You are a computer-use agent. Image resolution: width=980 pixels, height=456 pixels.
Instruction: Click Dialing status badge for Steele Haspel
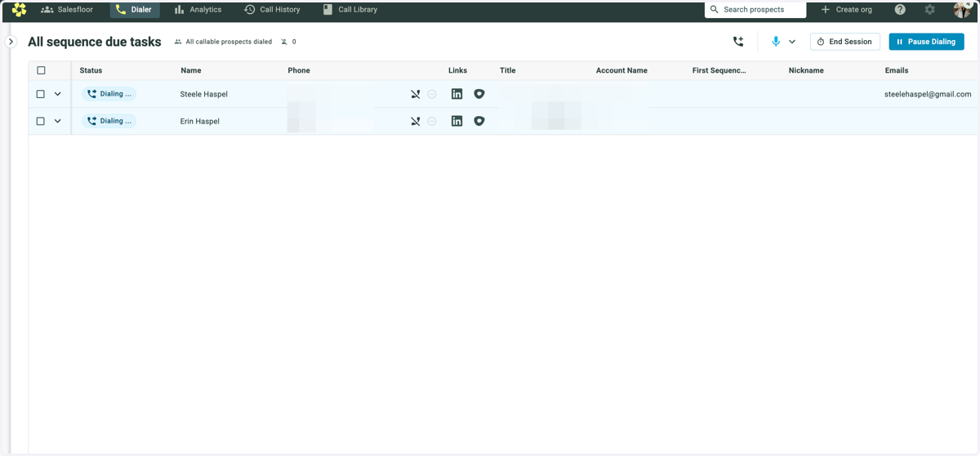coord(109,94)
